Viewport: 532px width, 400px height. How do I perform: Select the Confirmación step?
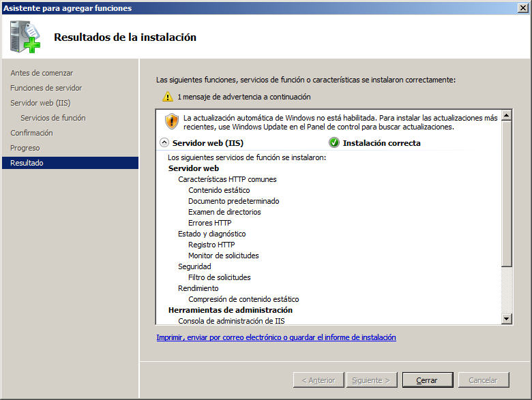click(31, 133)
